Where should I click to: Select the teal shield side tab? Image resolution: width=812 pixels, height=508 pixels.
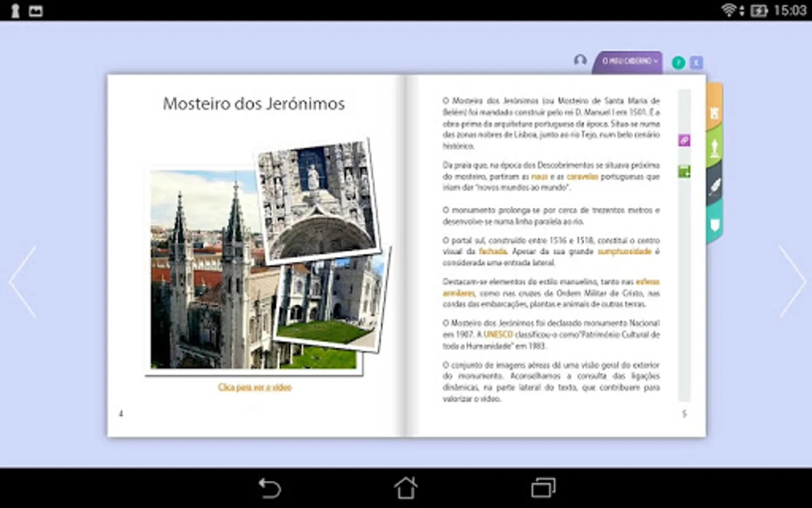click(714, 225)
